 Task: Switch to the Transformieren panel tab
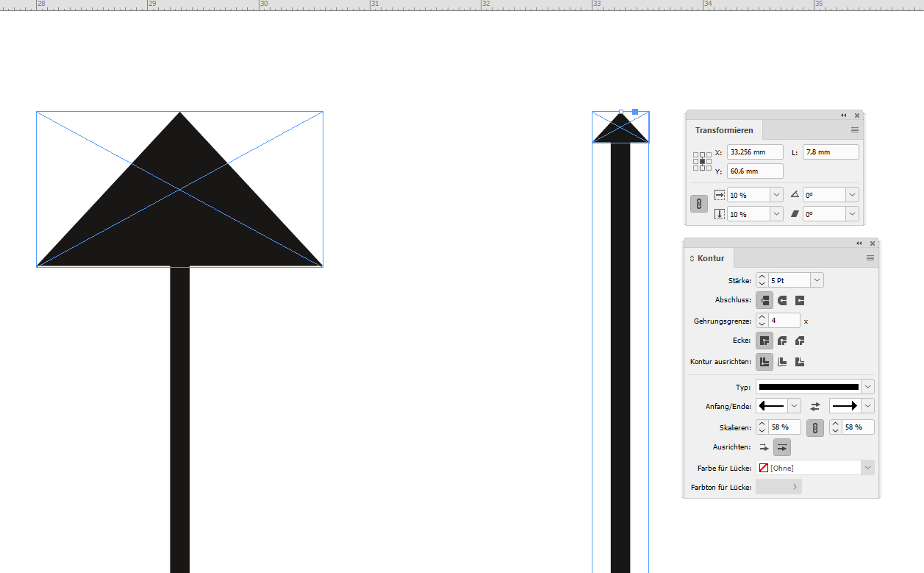coord(724,130)
